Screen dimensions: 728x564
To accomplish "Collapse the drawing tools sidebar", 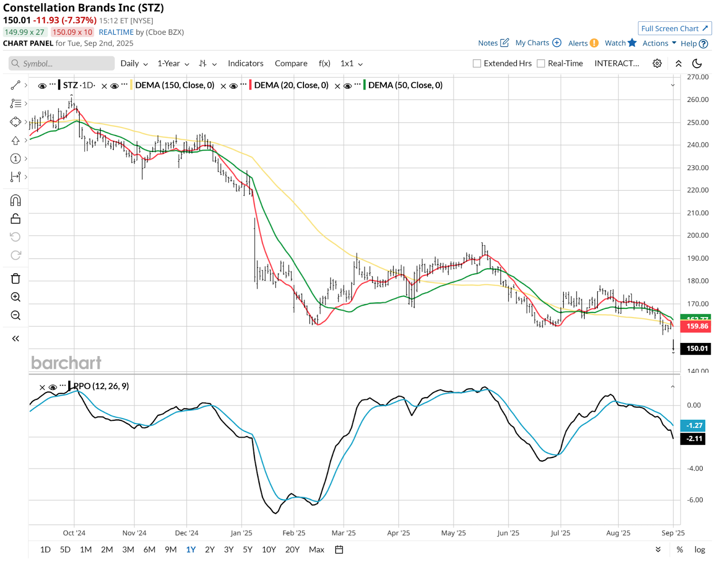I will click(15, 338).
